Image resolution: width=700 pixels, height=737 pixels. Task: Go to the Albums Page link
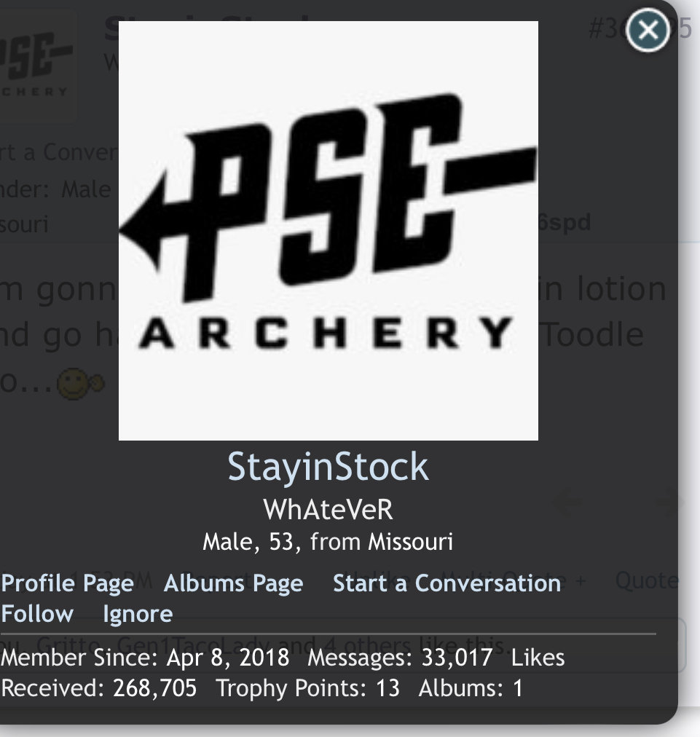[233, 583]
